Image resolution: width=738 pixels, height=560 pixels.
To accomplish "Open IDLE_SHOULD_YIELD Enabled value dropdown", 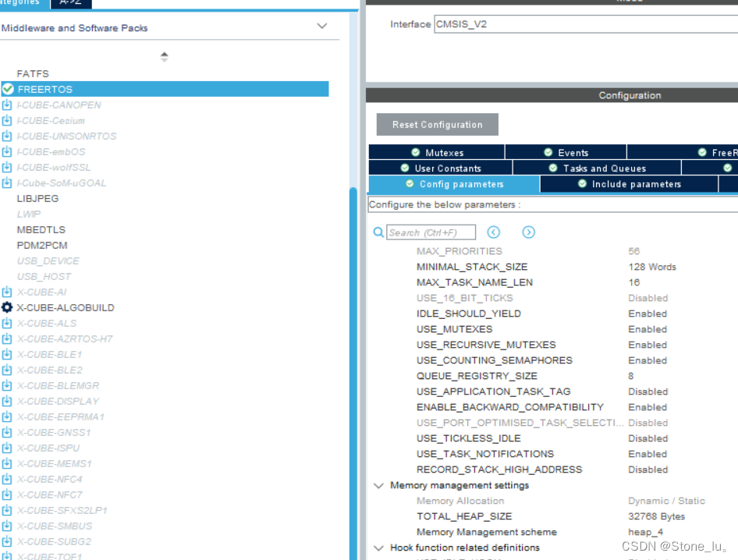I will tap(648, 314).
